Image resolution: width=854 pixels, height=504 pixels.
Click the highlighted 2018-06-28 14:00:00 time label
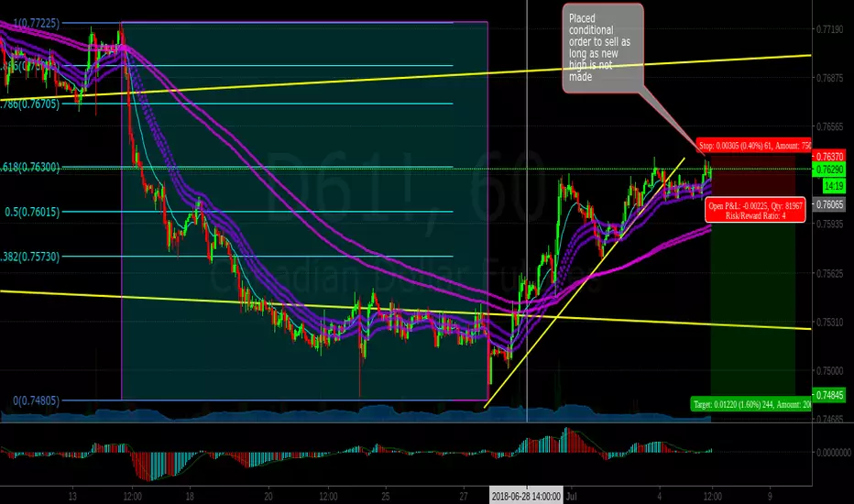click(526, 497)
